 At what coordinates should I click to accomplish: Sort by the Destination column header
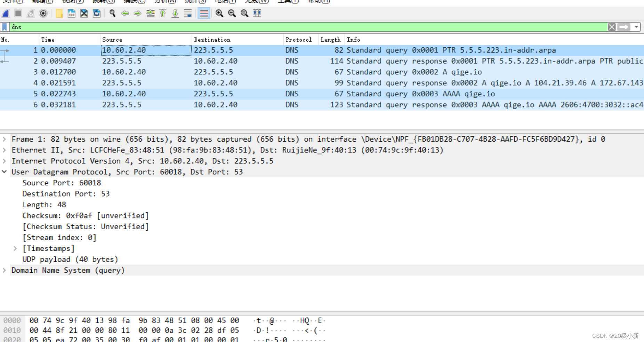(x=238, y=40)
